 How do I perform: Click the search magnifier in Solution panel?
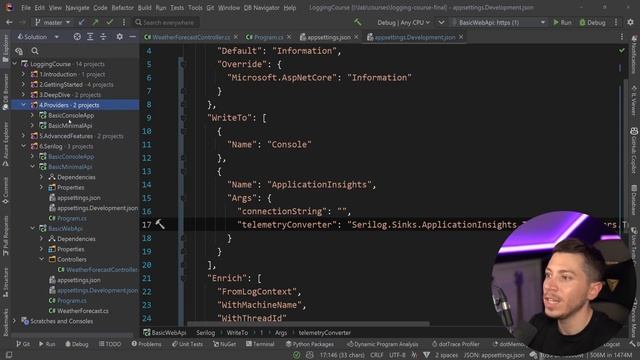click(x=35, y=51)
